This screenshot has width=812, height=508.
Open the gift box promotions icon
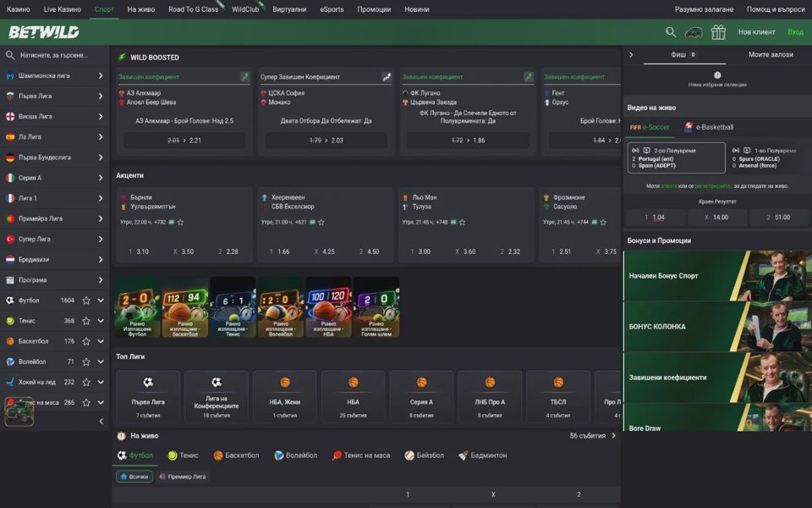coord(718,32)
